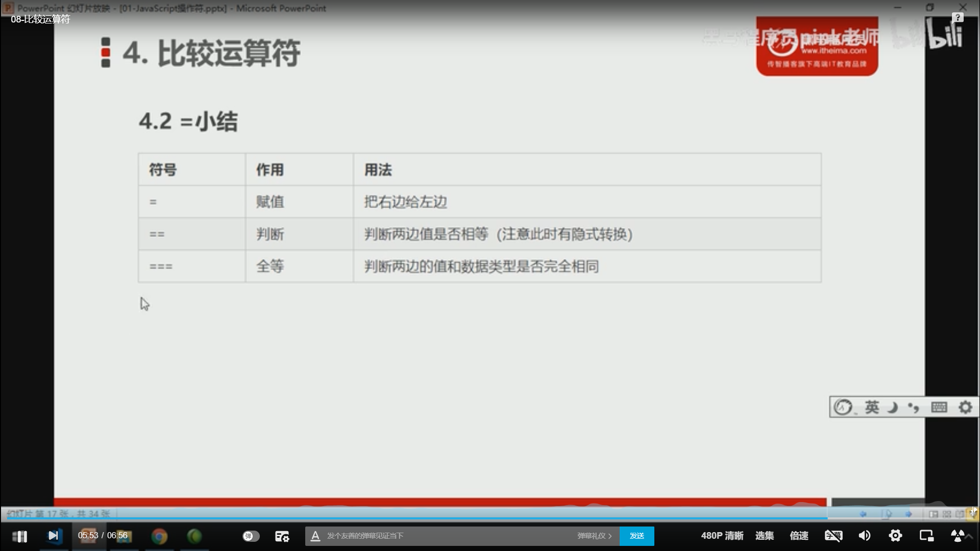The height and width of the screenshot is (551, 980).
Task: Open the 倍速 playback speed menu
Action: point(799,536)
